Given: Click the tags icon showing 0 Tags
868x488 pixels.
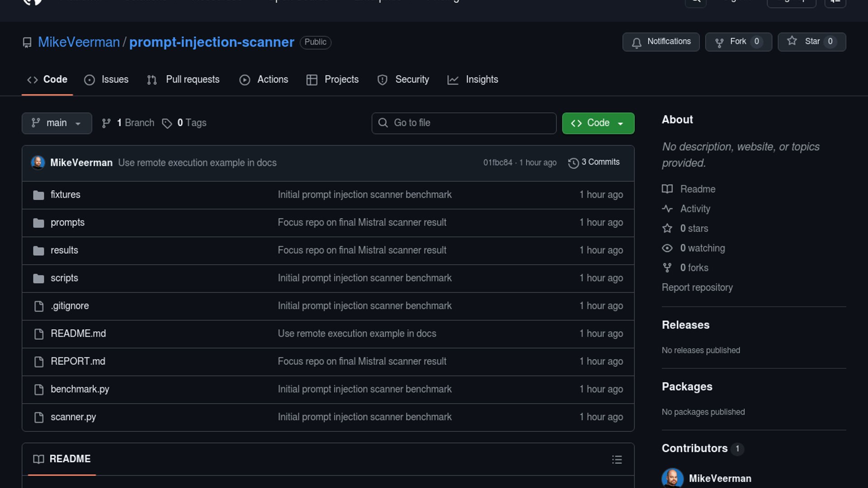Looking at the screenshot, I should click(x=167, y=123).
